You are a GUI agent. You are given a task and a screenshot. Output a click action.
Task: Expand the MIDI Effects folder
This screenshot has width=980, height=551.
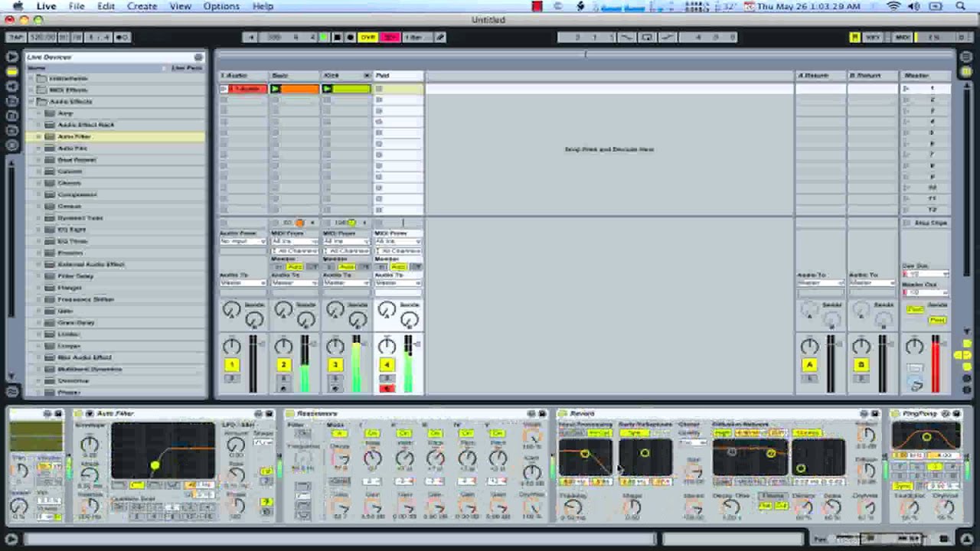click(32, 90)
